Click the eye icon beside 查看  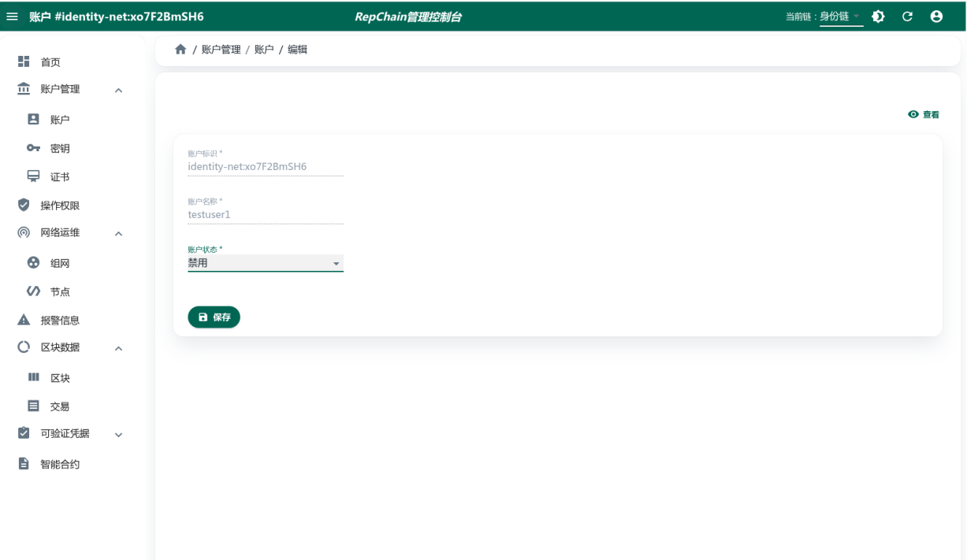point(913,114)
